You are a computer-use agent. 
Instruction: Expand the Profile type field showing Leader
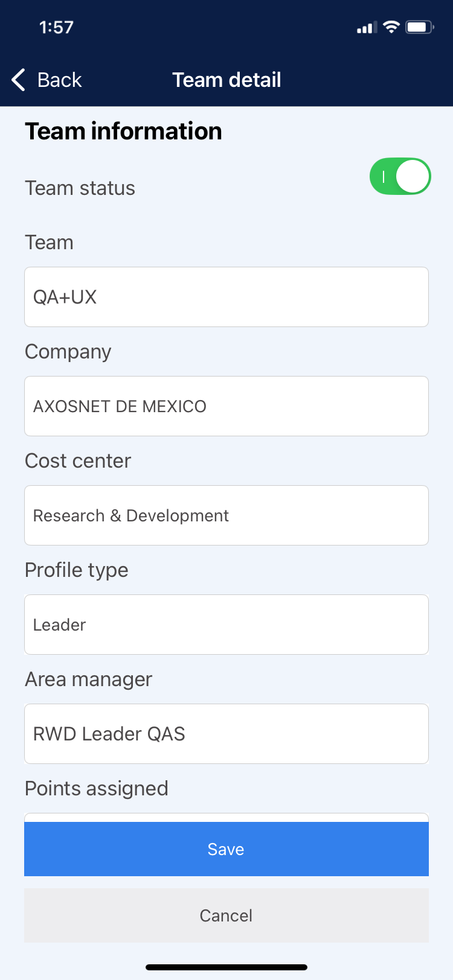pyautogui.click(x=226, y=625)
